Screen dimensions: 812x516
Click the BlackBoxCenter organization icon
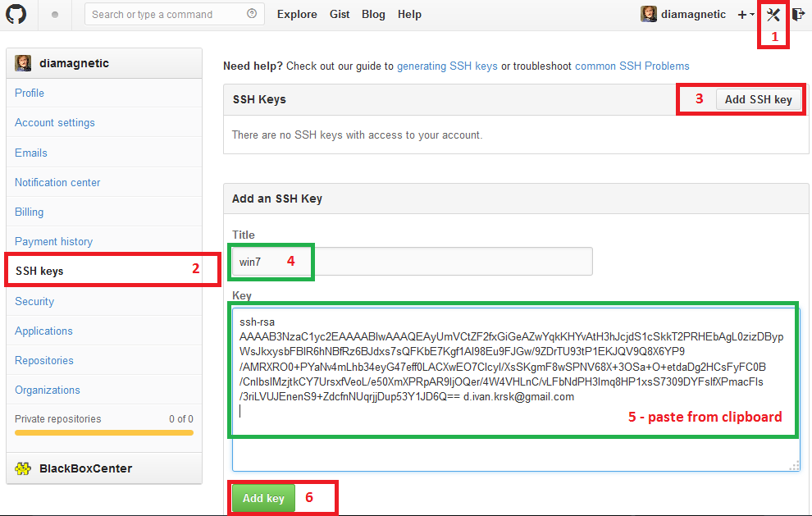coord(23,469)
